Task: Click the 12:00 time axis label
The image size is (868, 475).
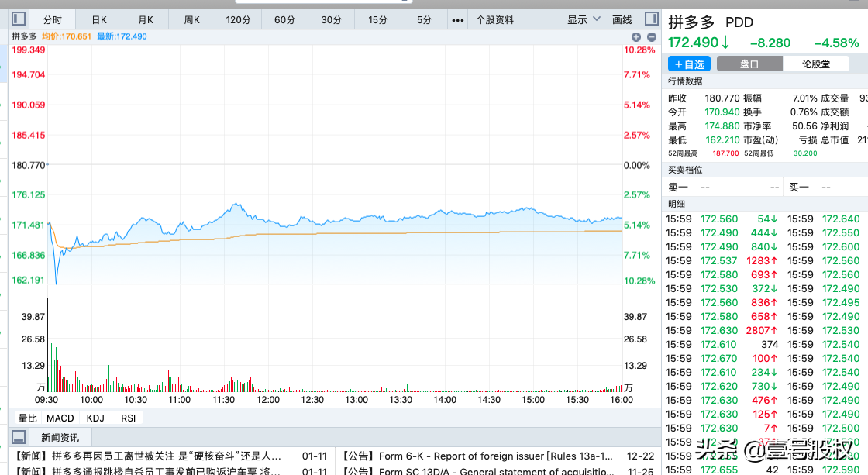Action: click(268, 400)
